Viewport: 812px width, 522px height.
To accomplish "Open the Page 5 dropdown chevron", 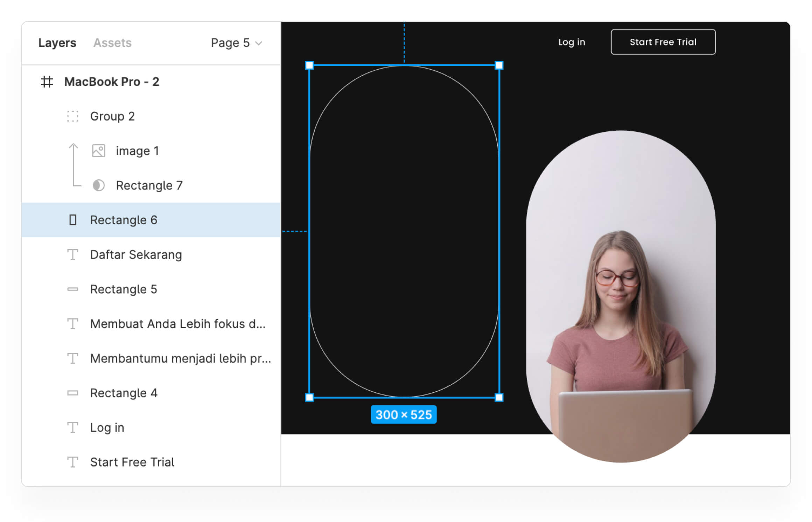I will tap(259, 43).
